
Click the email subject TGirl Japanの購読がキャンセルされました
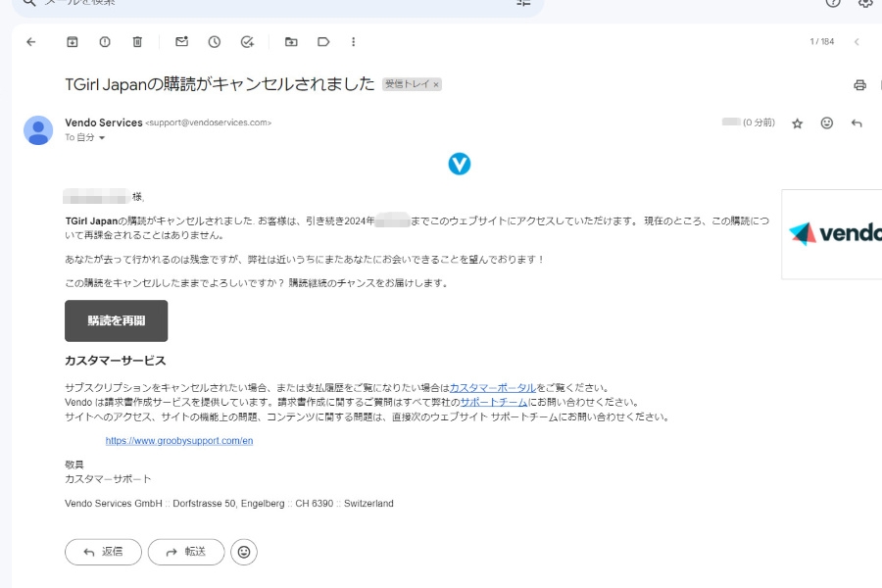pos(220,84)
